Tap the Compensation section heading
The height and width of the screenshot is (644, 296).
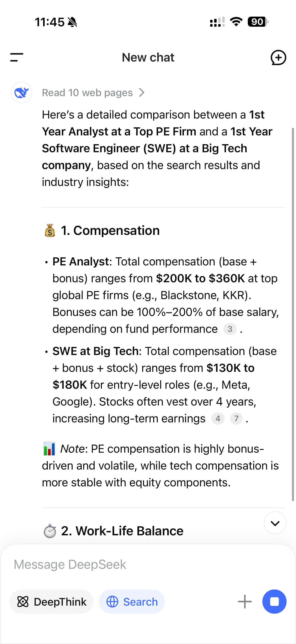coord(110,230)
